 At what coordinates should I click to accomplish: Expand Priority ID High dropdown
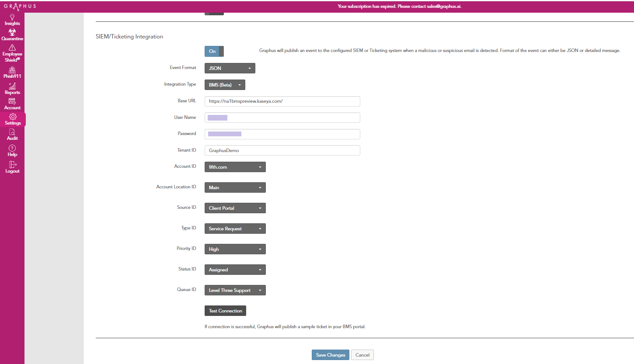pos(235,249)
